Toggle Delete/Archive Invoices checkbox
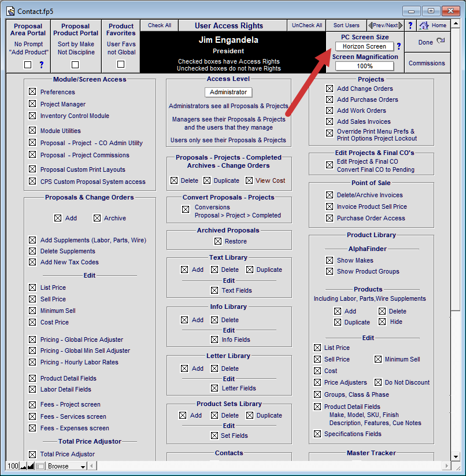 tap(330, 195)
